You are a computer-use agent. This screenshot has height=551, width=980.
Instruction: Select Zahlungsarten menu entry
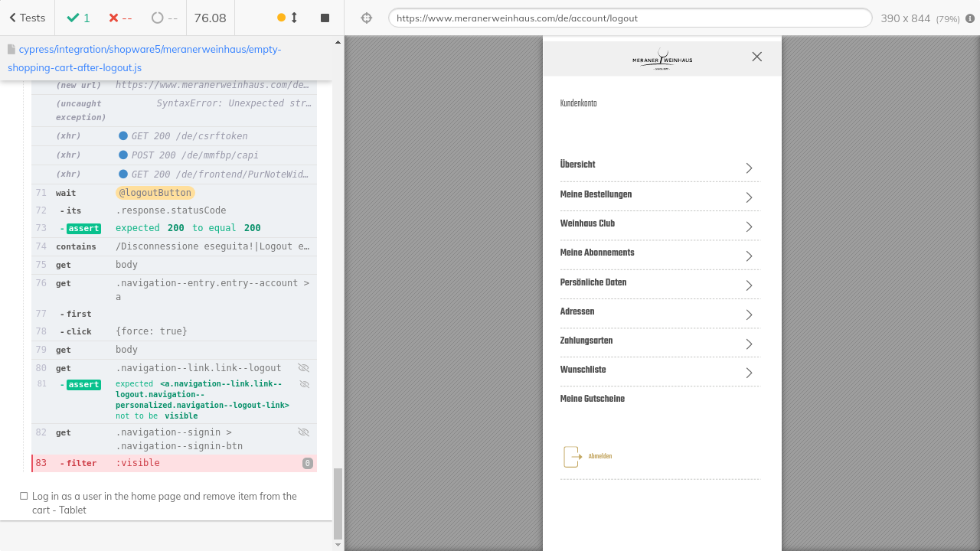pyautogui.click(x=586, y=341)
